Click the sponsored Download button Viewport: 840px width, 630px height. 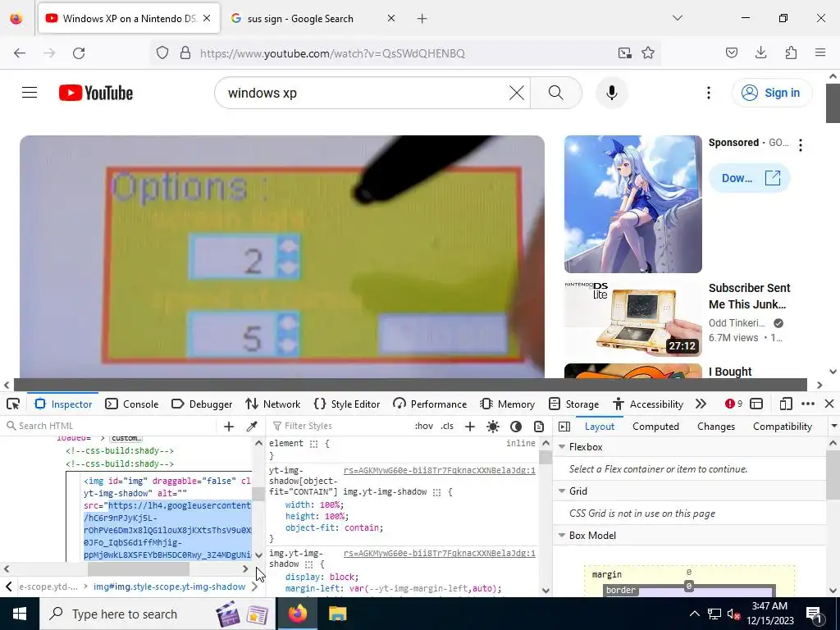click(x=750, y=178)
